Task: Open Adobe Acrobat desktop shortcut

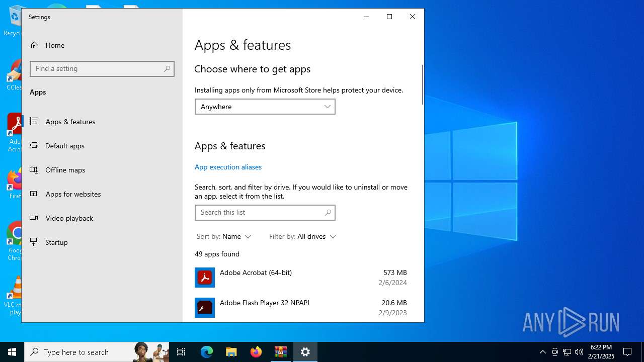Action: (x=15, y=132)
